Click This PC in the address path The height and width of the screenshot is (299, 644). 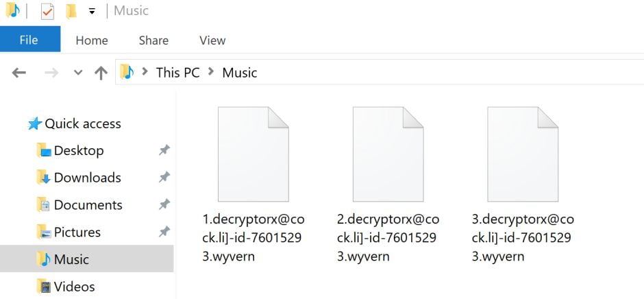click(177, 73)
